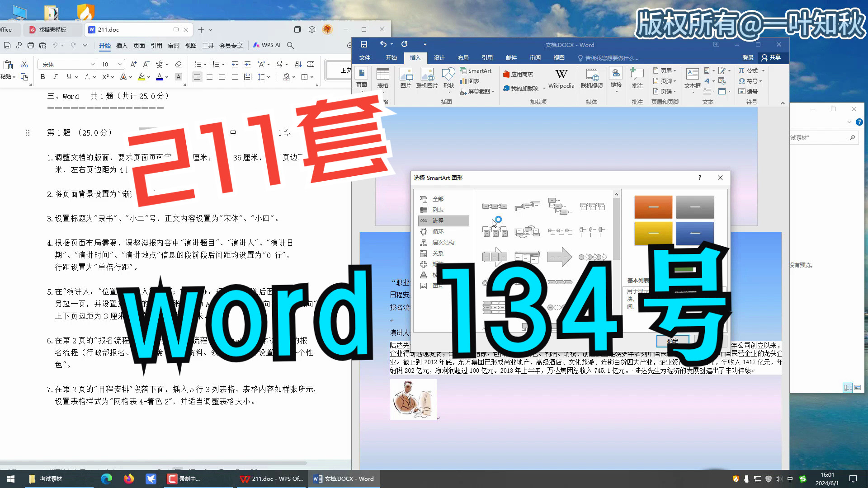Viewport: 868px width, 488px height.
Task: Open the Store add-in in Word
Action: pos(518,74)
